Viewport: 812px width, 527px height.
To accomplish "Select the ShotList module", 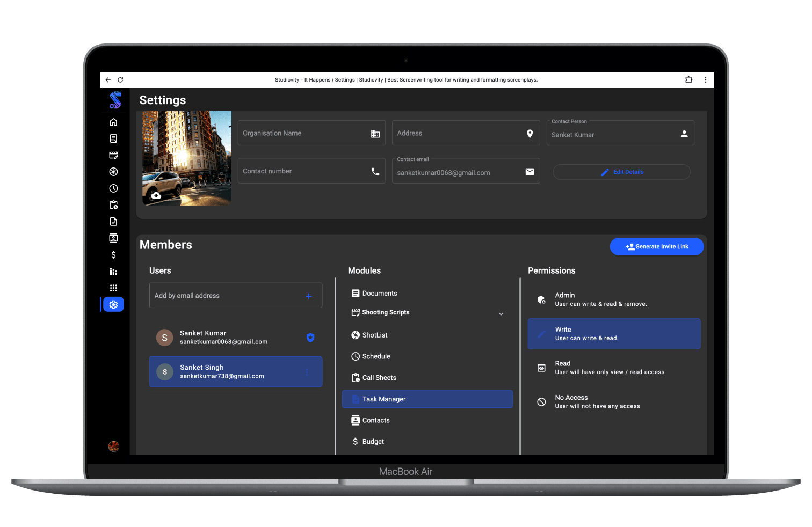I will coord(427,335).
